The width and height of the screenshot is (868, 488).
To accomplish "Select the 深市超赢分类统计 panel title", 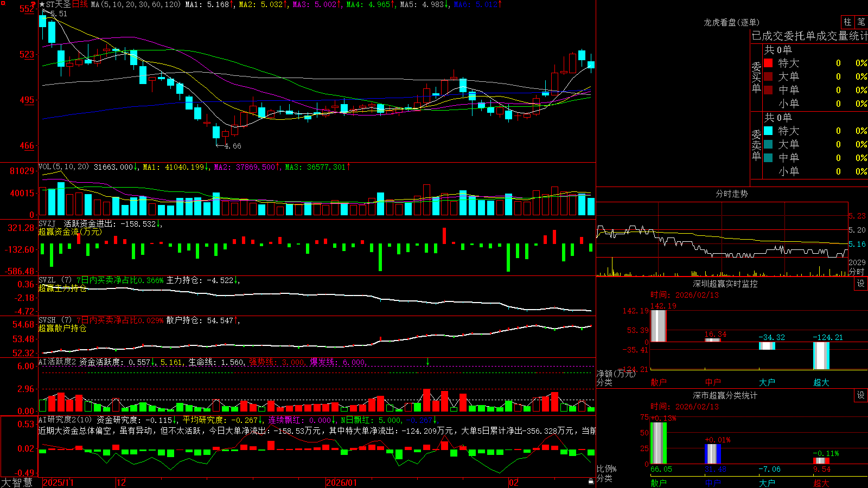I will tap(725, 395).
